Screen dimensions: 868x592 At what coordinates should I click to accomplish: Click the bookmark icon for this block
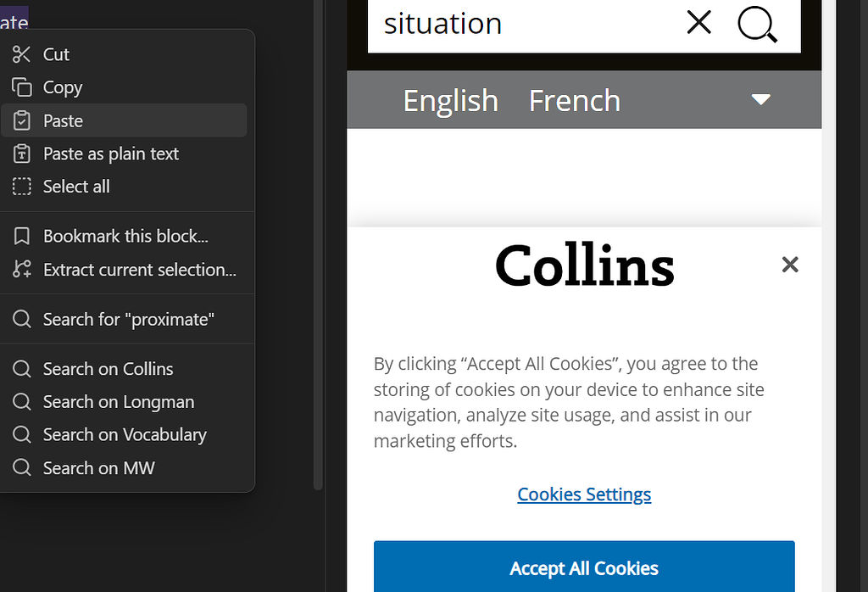[x=22, y=236]
